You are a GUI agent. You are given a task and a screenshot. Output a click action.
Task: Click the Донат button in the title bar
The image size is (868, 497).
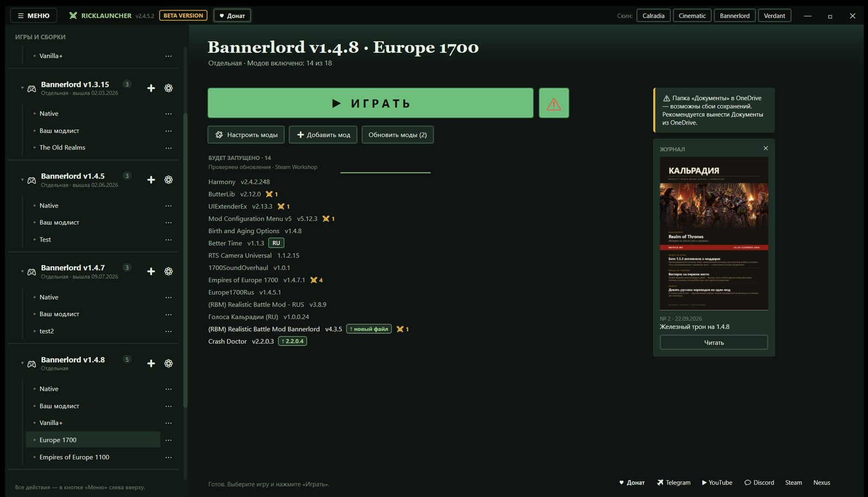click(x=232, y=16)
